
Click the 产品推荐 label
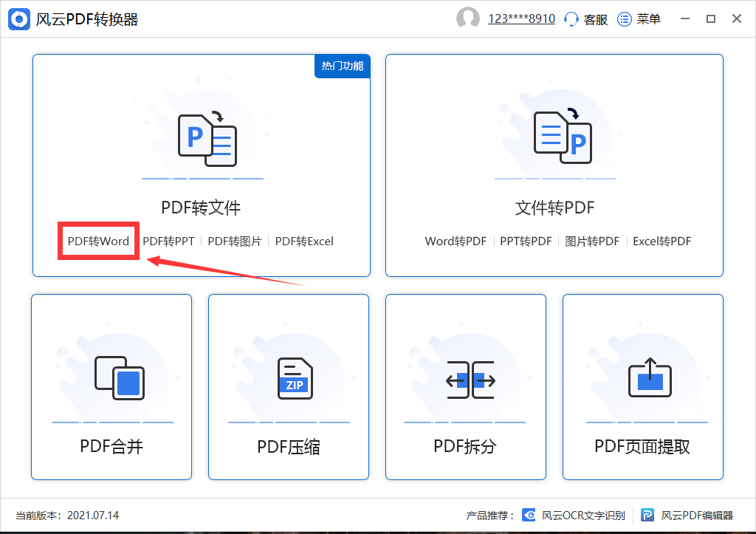[x=490, y=516]
